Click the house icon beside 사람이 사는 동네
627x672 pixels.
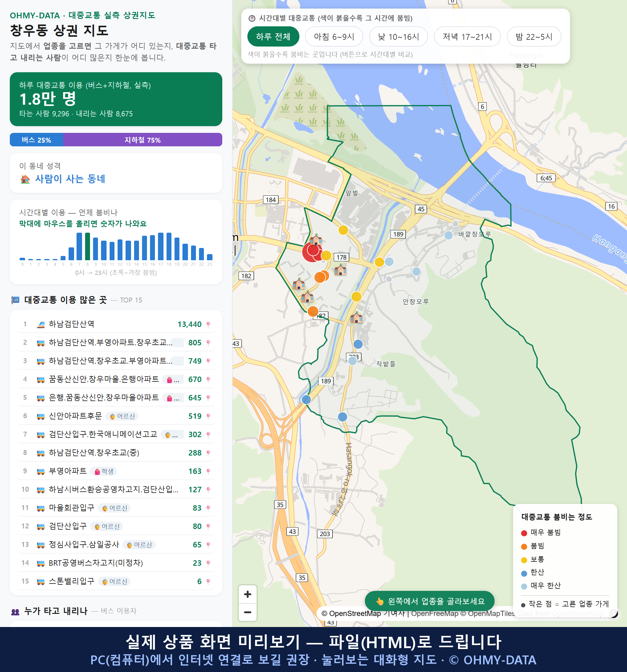(25, 179)
